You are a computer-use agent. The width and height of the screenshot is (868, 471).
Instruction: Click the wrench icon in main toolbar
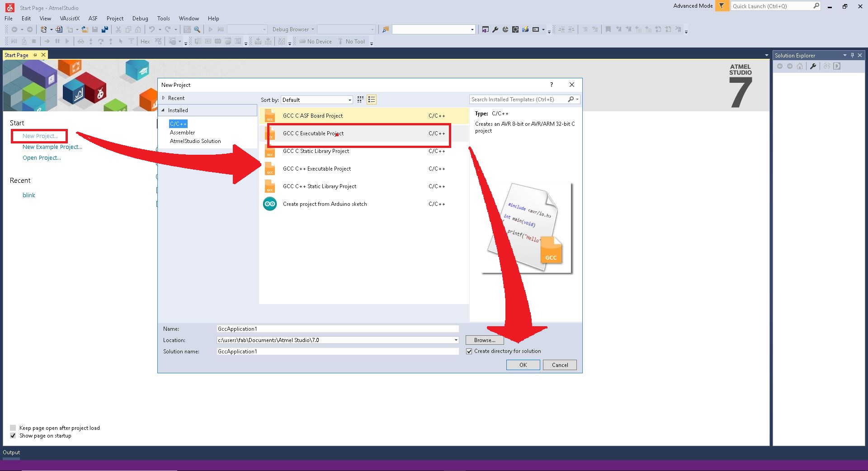495,29
